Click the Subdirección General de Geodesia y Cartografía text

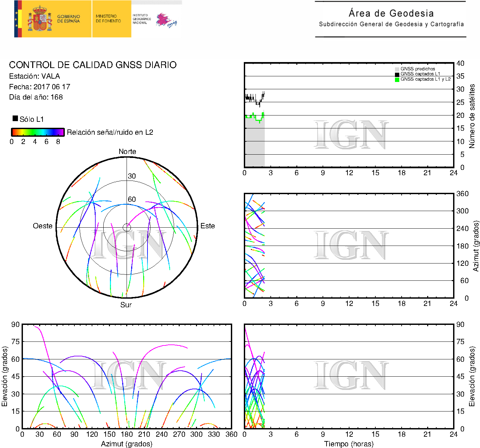click(391, 24)
